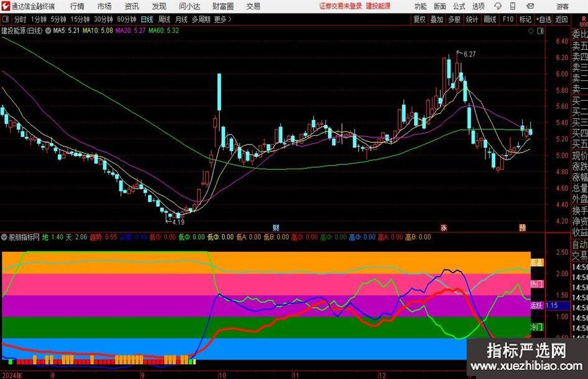Click the 4.19 low price label
Screen dimensions: 588x379
coord(179,222)
